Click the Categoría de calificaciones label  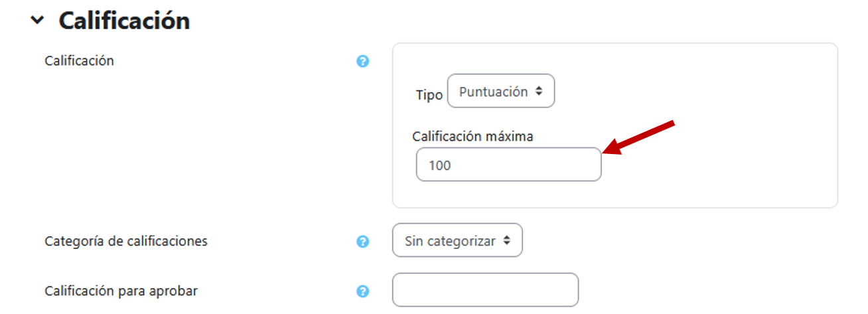(x=126, y=241)
